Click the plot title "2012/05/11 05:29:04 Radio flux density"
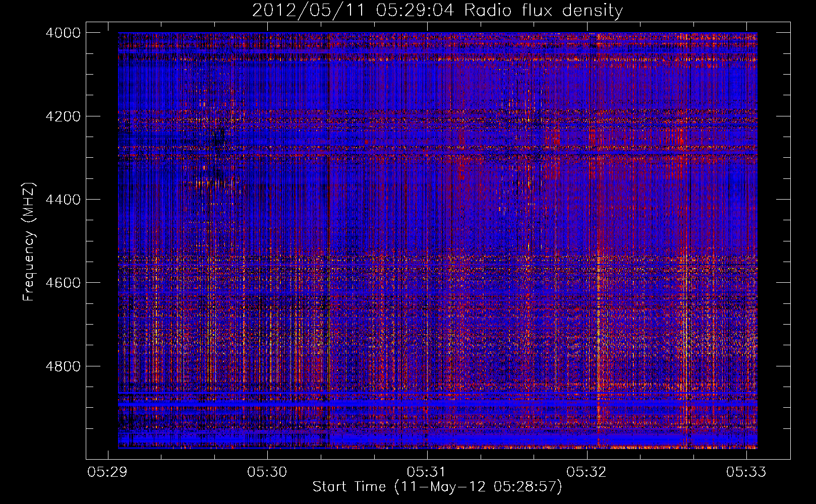This screenshot has height=504, width=816. click(x=437, y=11)
